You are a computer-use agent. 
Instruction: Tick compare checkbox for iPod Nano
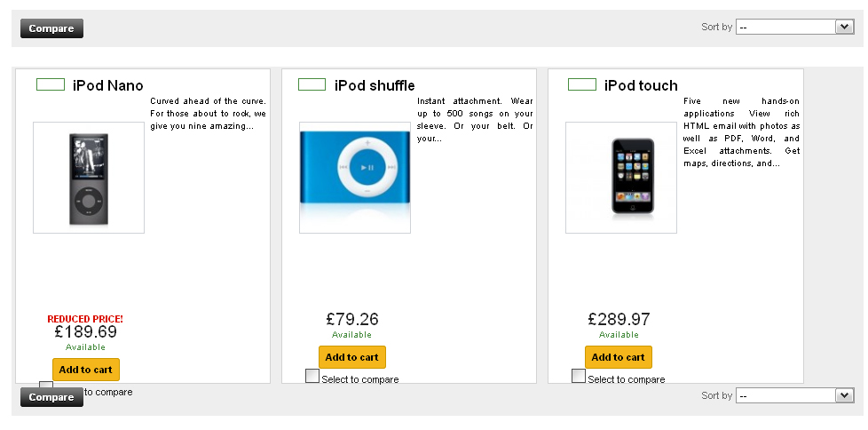coord(46,385)
